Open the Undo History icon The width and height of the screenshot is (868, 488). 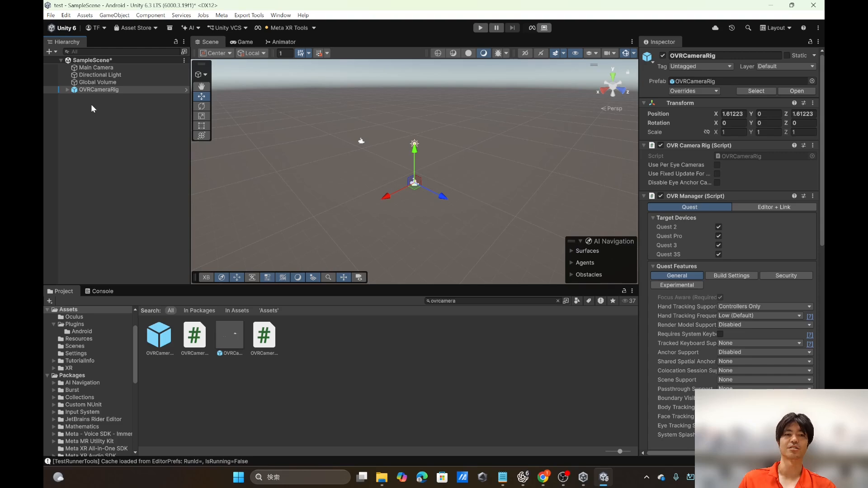pyautogui.click(x=731, y=28)
